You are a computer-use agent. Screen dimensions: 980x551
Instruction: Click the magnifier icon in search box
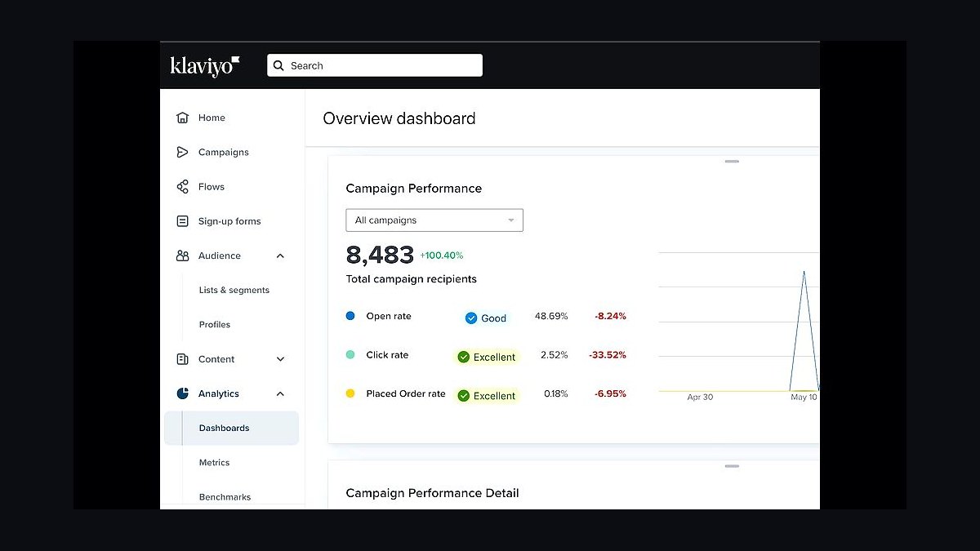(278, 65)
